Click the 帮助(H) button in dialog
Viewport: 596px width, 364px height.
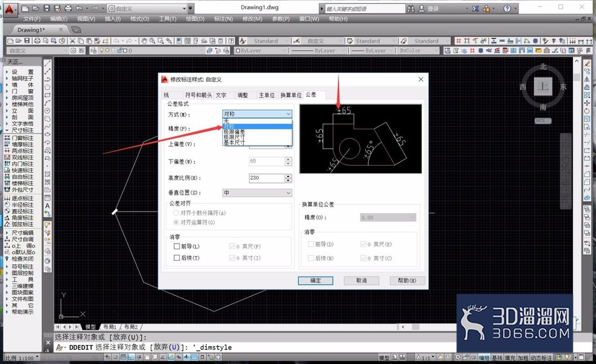pyautogui.click(x=407, y=281)
